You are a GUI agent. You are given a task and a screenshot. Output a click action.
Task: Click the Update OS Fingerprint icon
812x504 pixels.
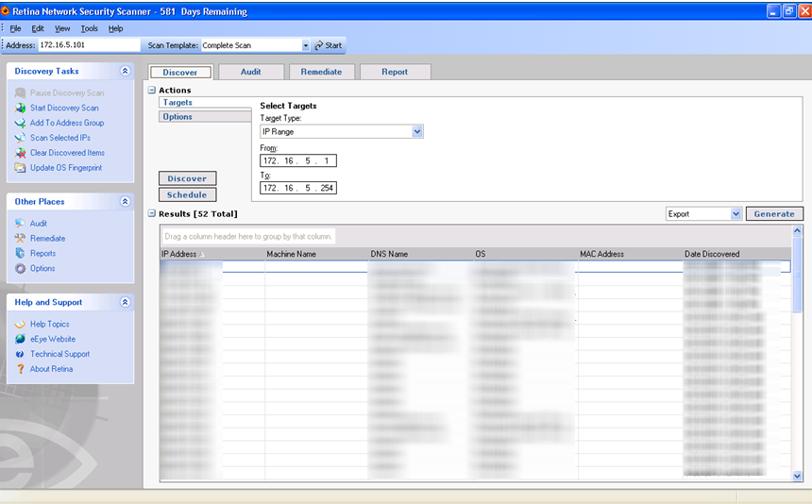(20, 168)
